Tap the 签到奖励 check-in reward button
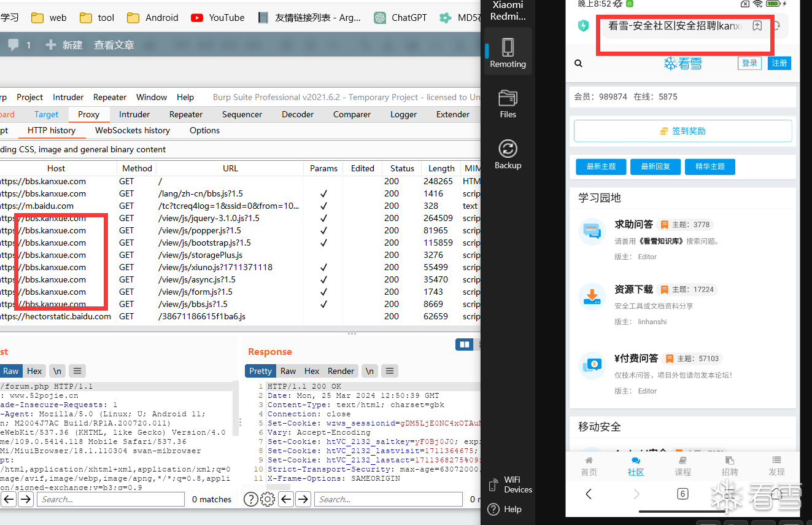Viewport: 812px width, 525px height. (x=682, y=131)
